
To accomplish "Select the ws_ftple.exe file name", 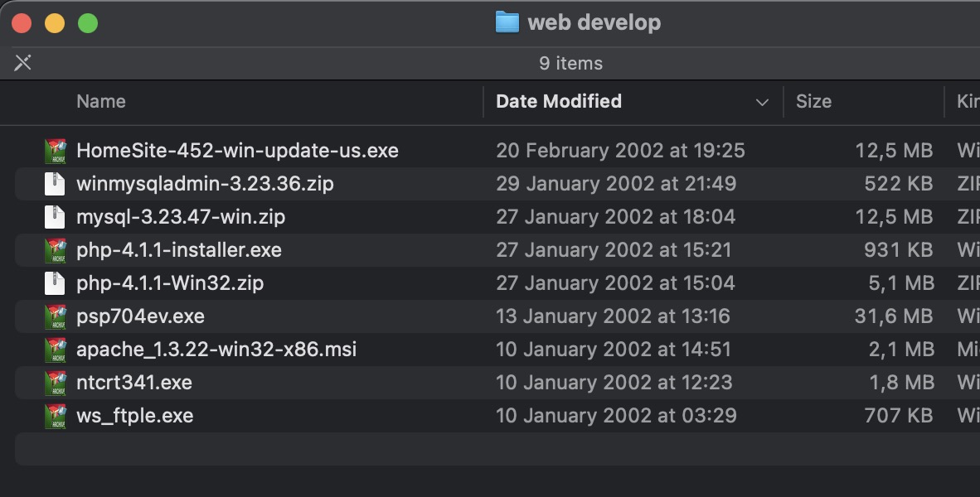I will pos(134,416).
